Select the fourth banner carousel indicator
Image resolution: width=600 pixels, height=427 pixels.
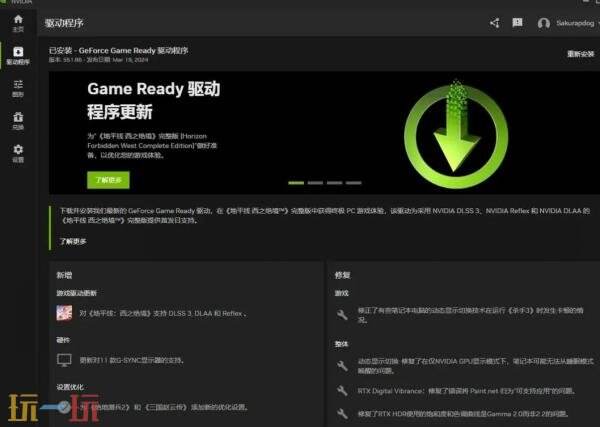[354, 183]
